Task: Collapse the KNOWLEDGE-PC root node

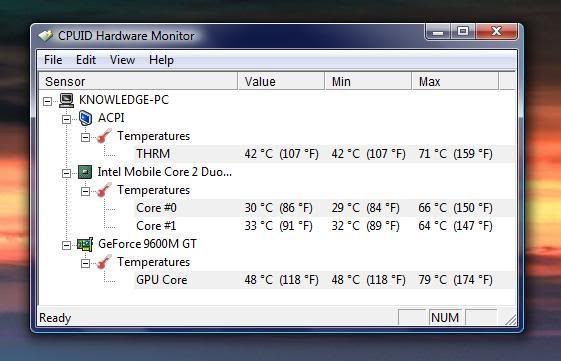Action: (x=48, y=101)
